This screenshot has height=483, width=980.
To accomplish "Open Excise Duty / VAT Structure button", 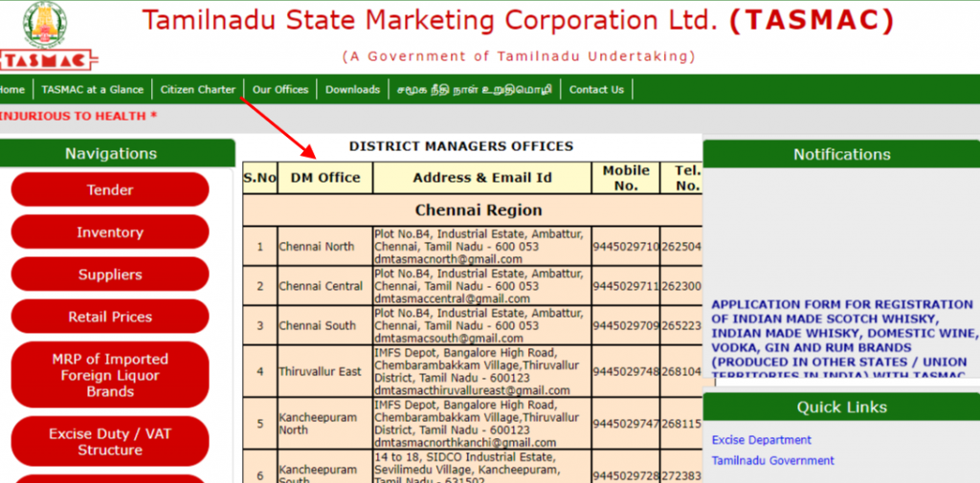I will 110,441.
